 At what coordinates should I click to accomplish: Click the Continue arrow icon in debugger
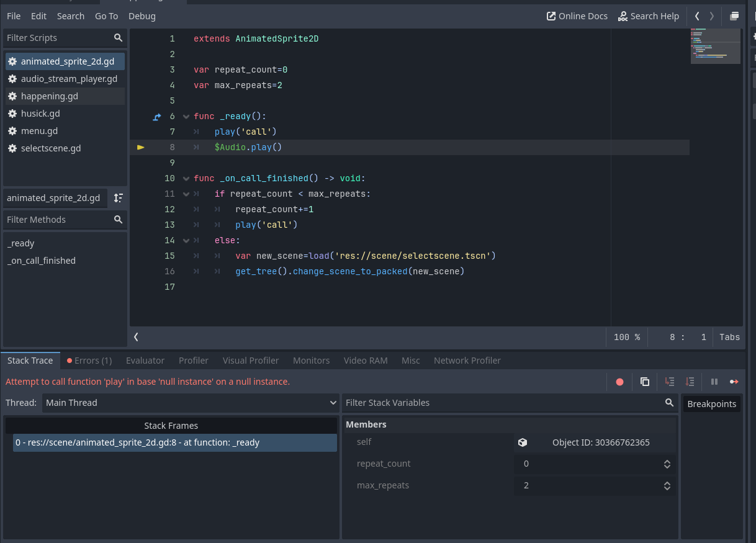click(x=734, y=382)
